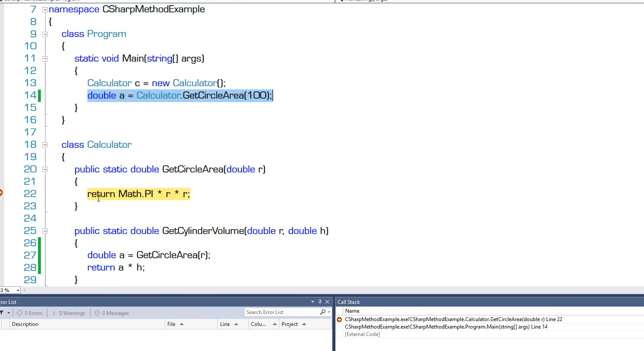
Task: Select the [External Code] stack entry
Action: (362, 334)
